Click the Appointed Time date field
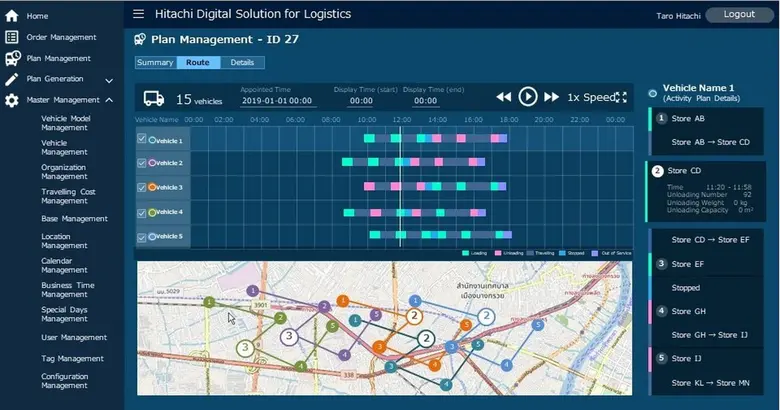This screenshot has width=780, height=410. [276, 101]
